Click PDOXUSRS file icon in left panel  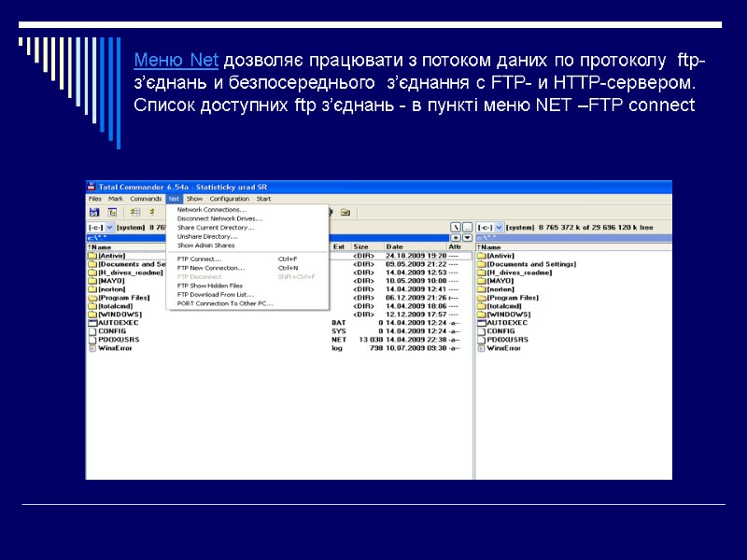pos(92,340)
